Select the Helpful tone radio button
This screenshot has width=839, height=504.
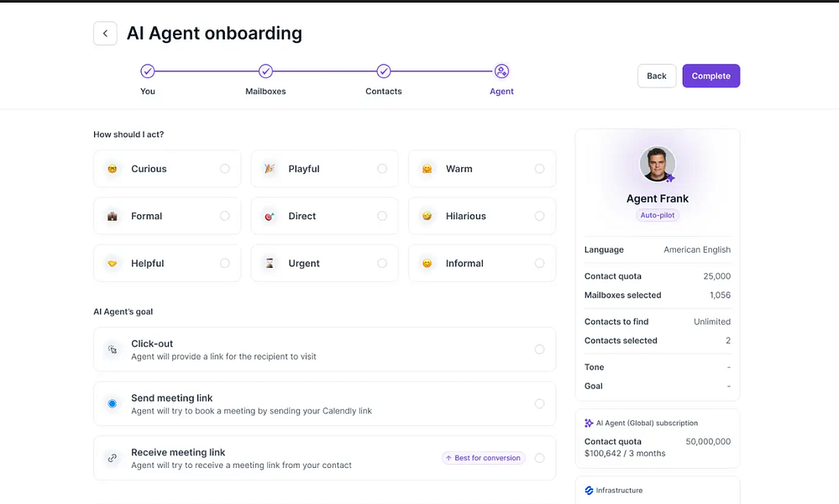pyautogui.click(x=225, y=263)
